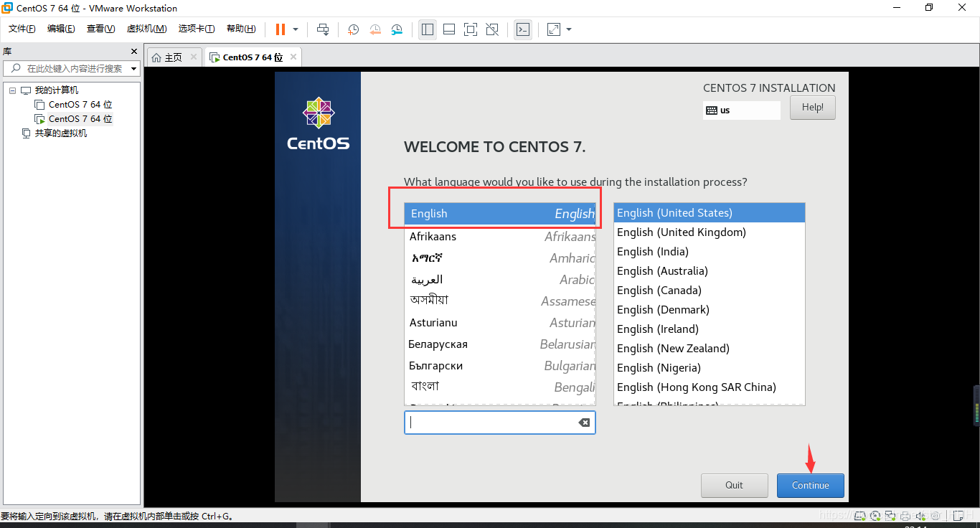Select the Bulgarian language row
Viewport: 980px width, 528px height.
[500, 366]
